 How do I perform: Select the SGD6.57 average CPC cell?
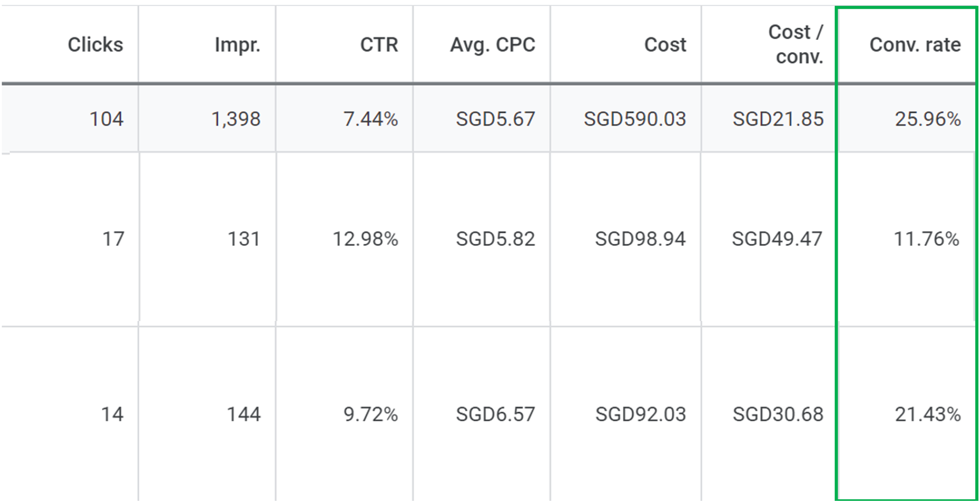pyautogui.click(x=495, y=414)
